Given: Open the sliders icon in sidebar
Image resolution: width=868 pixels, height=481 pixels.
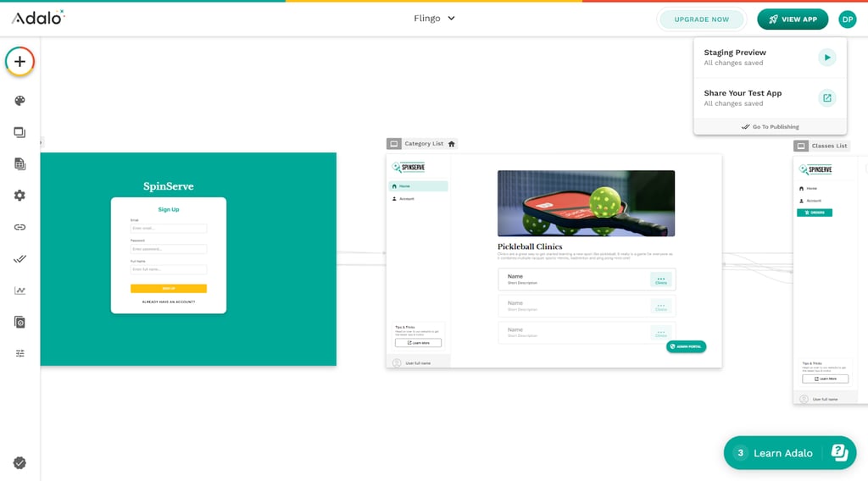Looking at the screenshot, I should (20, 353).
